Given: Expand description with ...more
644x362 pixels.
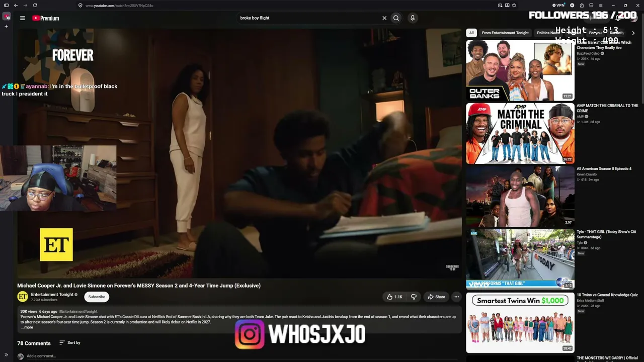Looking at the screenshot, I should [x=28, y=328].
